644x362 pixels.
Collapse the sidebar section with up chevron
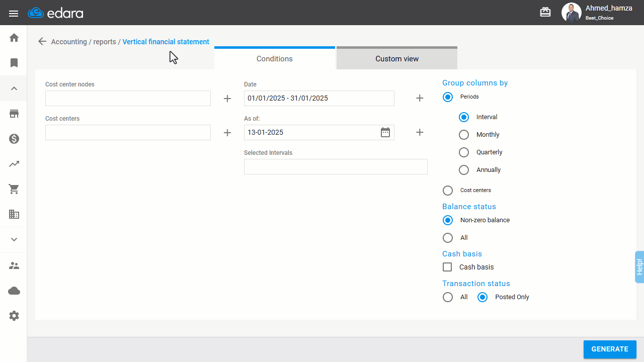coord(14,88)
